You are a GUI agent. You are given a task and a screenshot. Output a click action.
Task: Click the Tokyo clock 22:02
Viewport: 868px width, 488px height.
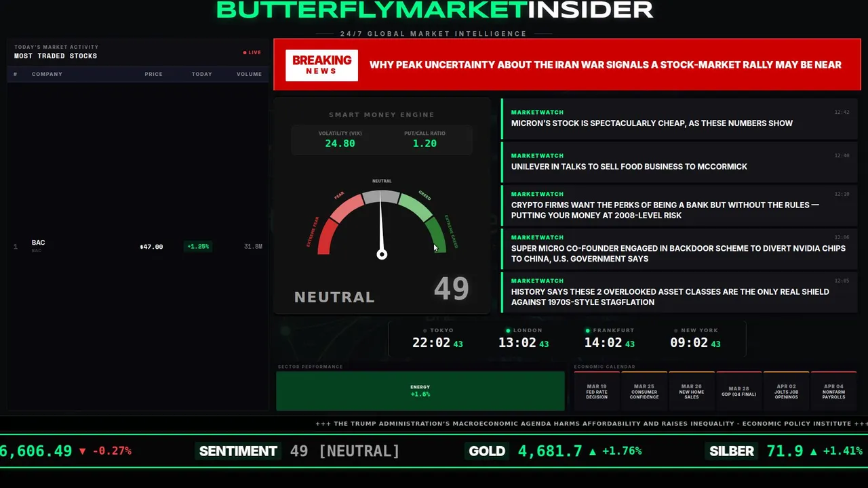(431, 343)
